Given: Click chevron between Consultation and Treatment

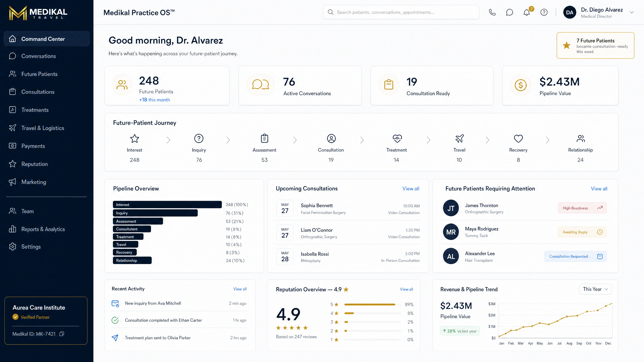Looking at the screenshot, I should click(362, 140).
